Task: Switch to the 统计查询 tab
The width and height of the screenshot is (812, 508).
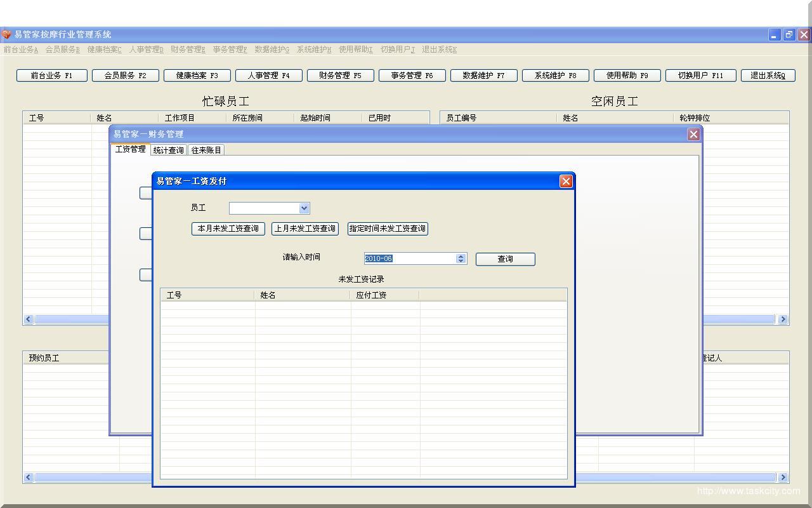Action: (169, 150)
